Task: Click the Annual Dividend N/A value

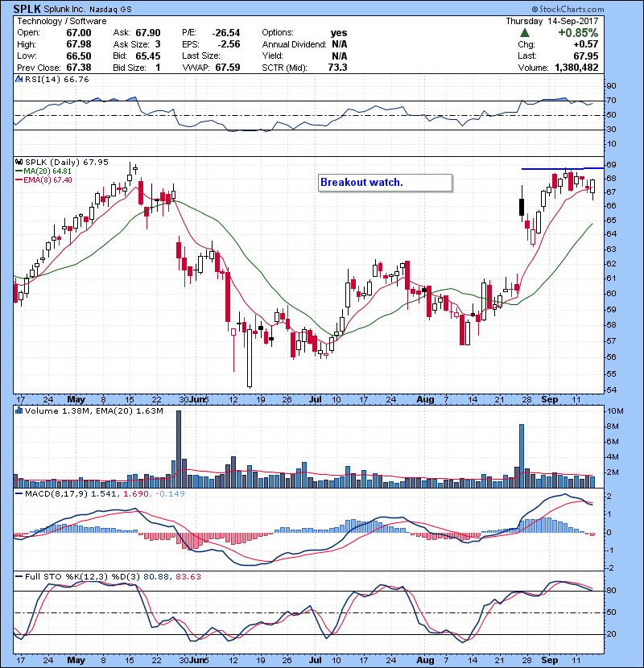Action: point(339,44)
